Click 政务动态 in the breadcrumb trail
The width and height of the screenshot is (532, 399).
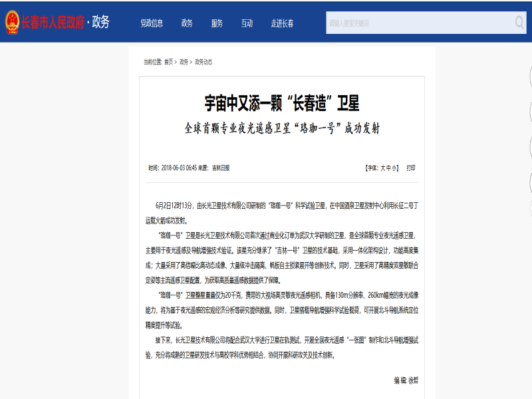(203, 62)
